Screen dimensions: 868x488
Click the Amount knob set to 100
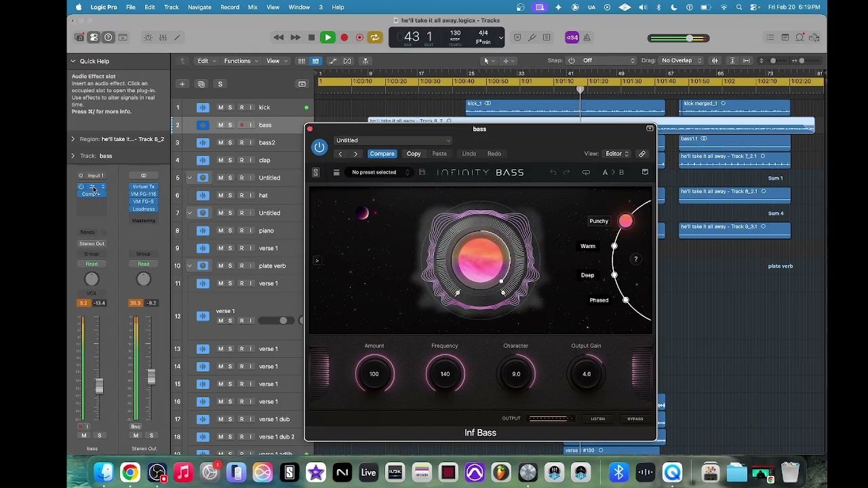[374, 374]
